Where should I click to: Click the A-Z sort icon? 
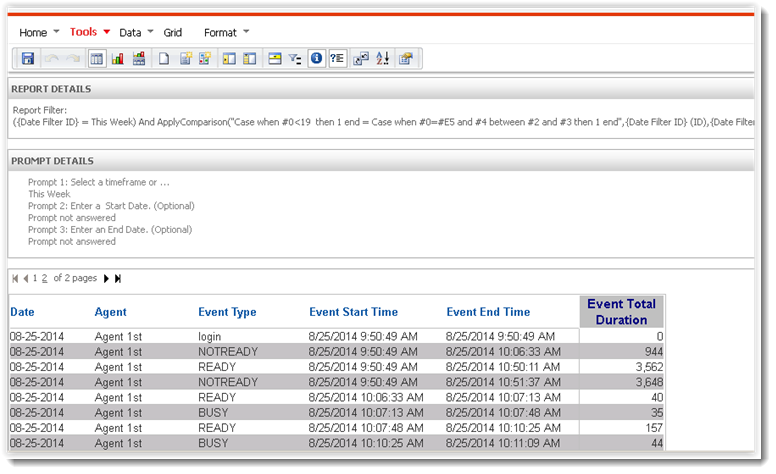[x=382, y=59]
